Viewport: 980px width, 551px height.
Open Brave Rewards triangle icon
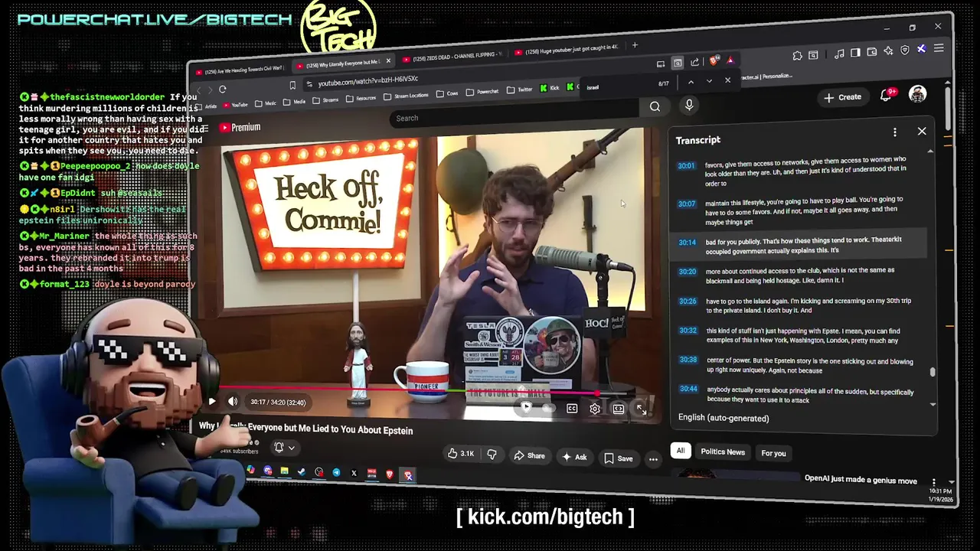(730, 60)
